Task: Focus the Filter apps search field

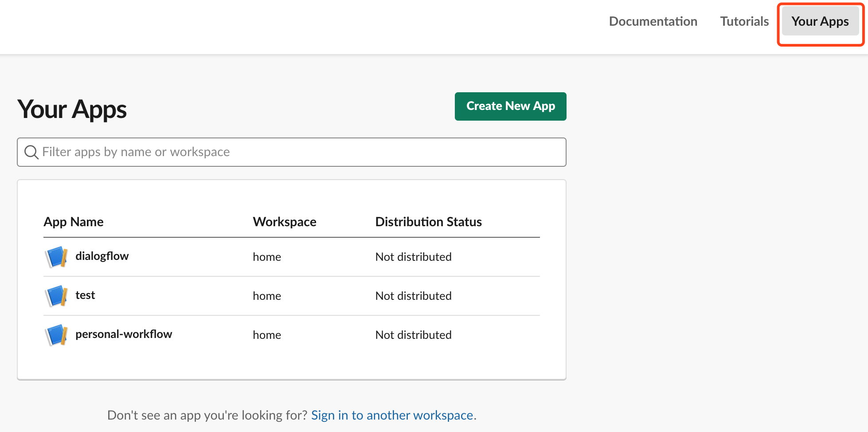Action: (x=292, y=152)
